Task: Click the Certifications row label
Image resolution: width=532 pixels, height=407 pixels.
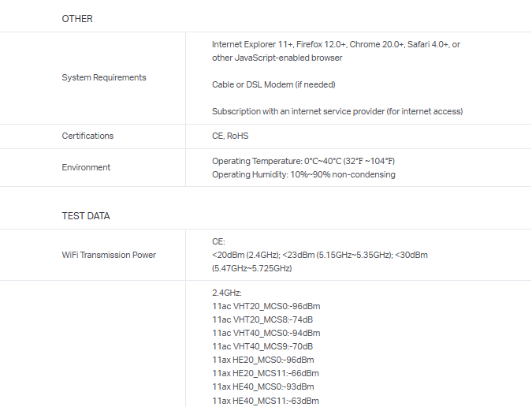Action: [87, 136]
